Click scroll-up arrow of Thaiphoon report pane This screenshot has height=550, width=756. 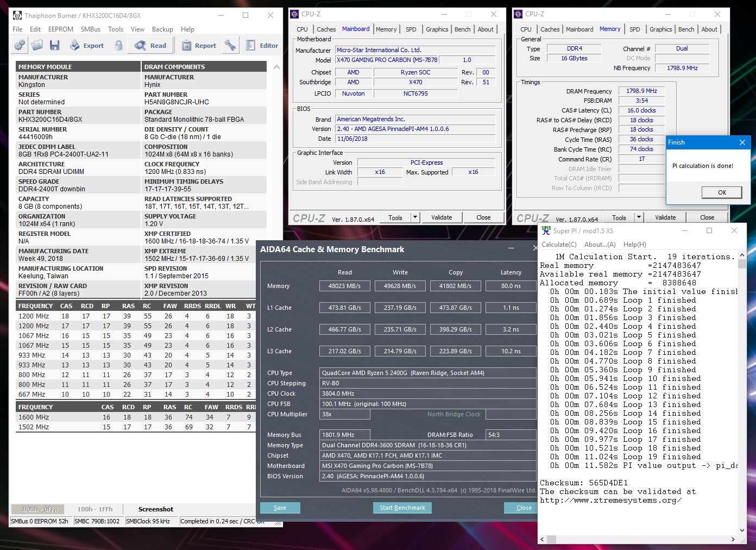[276, 67]
